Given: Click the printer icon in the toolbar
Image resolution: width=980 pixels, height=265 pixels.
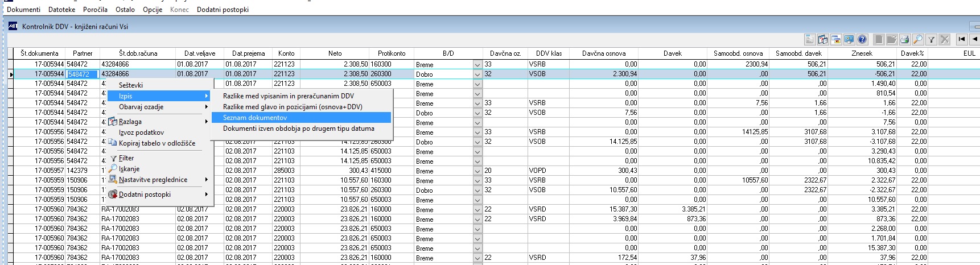Looking at the screenshot, I should [x=905, y=39].
